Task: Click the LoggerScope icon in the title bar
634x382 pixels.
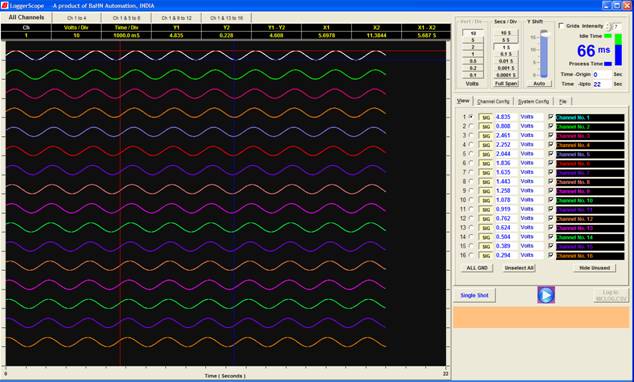Action: [x=4, y=5]
